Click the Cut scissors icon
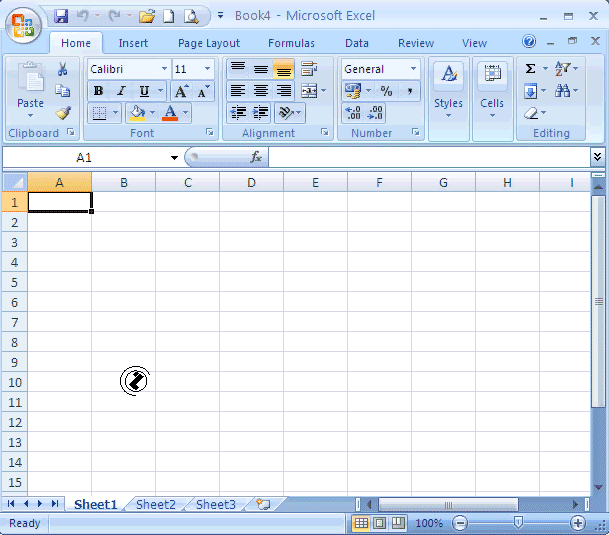This screenshot has width=609, height=535. [63, 69]
